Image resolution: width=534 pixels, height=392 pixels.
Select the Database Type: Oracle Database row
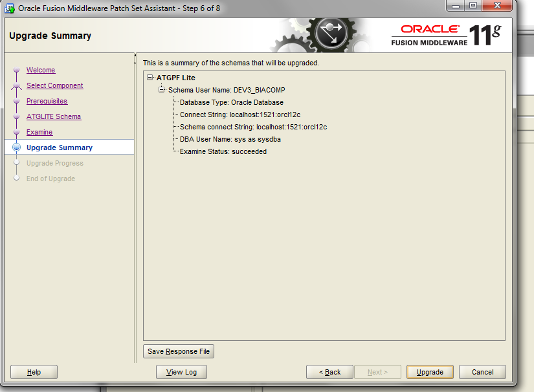click(232, 102)
